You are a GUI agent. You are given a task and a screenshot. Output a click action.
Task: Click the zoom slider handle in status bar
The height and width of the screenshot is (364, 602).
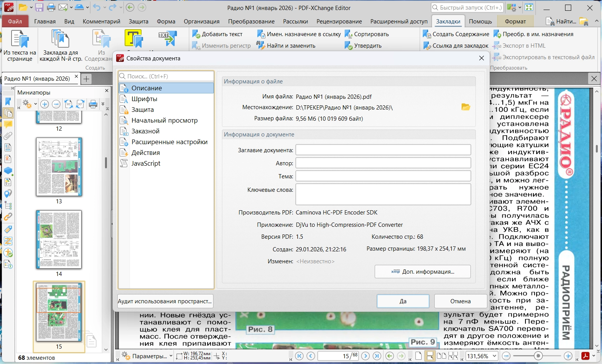tap(538, 356)
